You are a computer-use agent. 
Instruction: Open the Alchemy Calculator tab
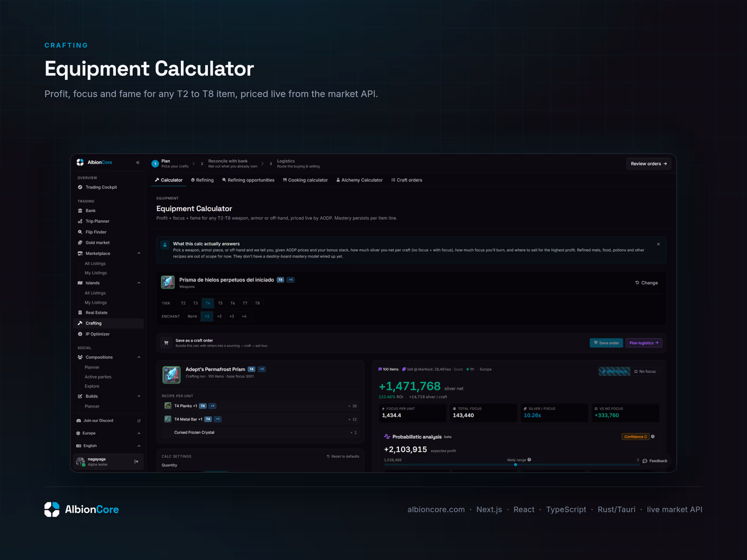[359, 180]
